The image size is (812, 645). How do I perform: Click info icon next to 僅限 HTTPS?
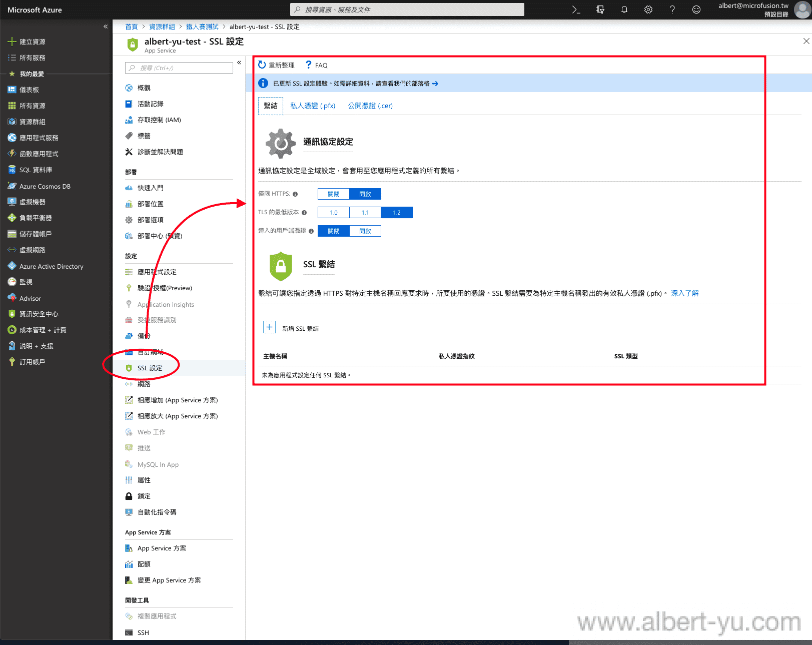(x=295, y=194)
